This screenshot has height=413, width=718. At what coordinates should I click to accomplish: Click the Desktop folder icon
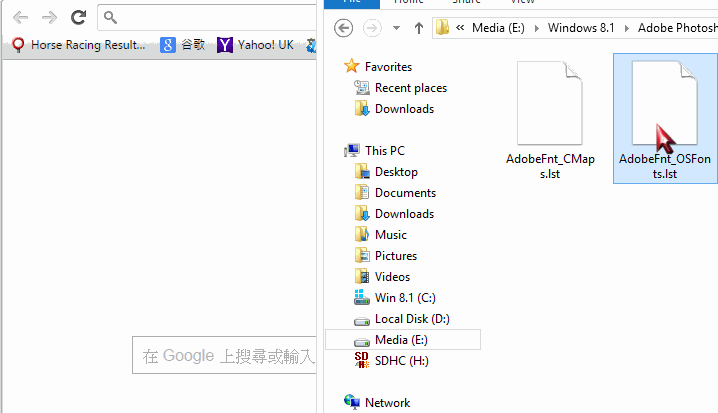[362, 171]
